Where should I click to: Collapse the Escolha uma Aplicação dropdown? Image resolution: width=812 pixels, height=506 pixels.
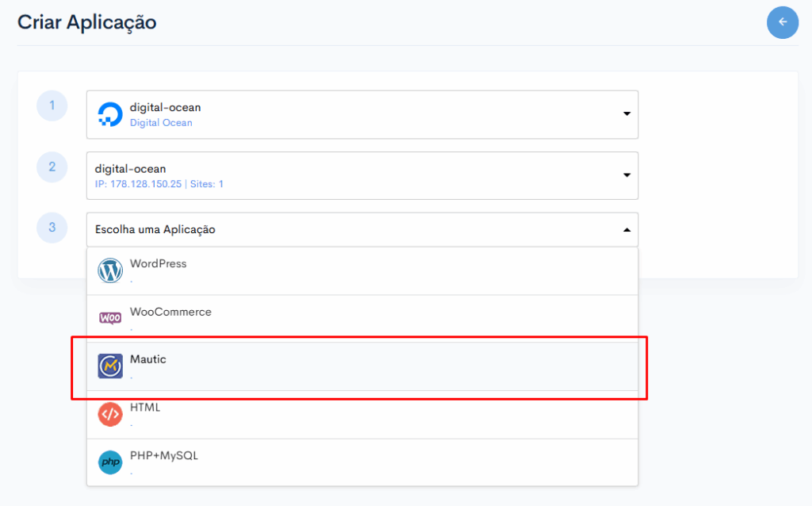pos(362,229)
